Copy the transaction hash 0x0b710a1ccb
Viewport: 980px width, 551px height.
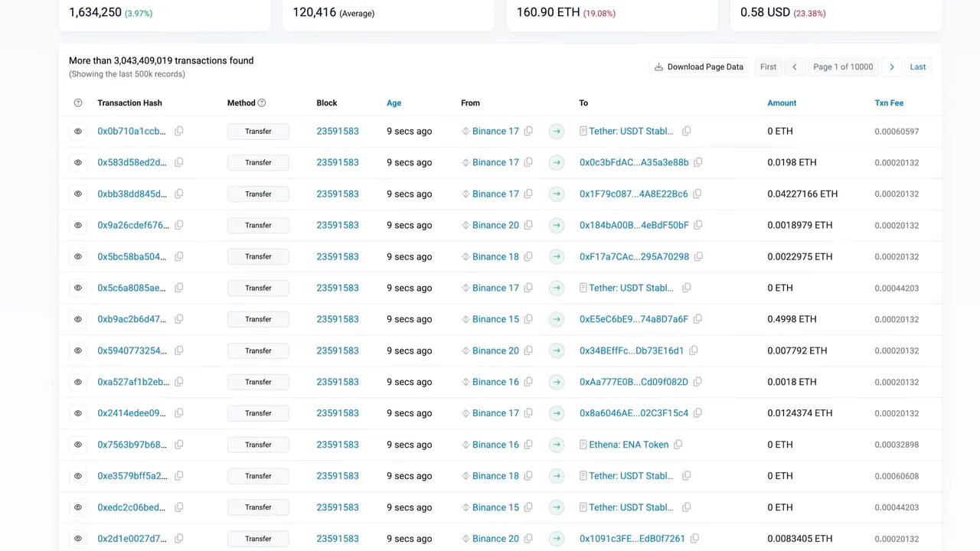(x=178, y=131)
